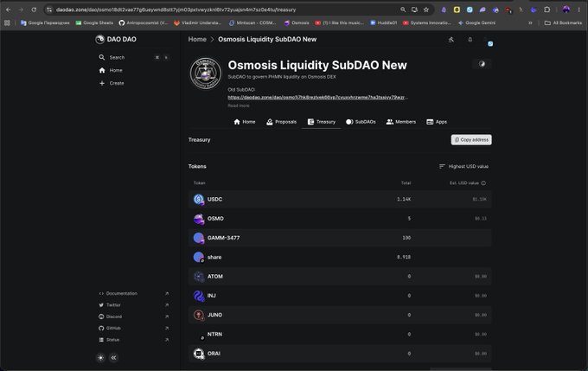Expand description with Read more

click(239, 106)
